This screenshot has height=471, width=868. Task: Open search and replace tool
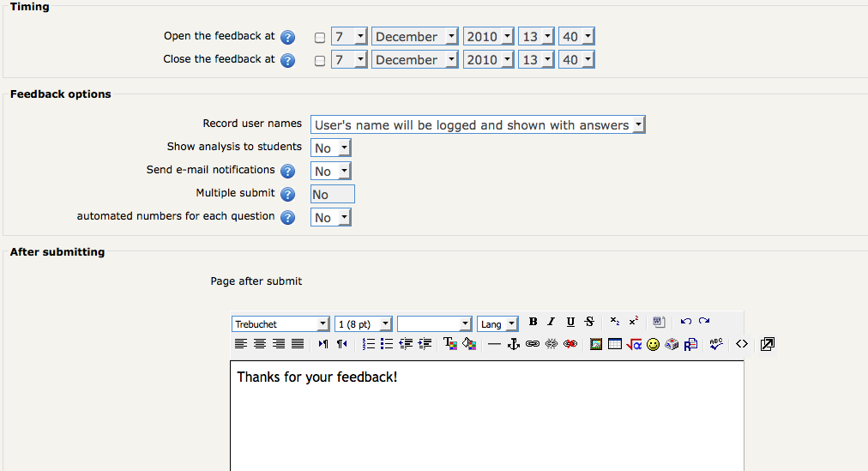690,344
